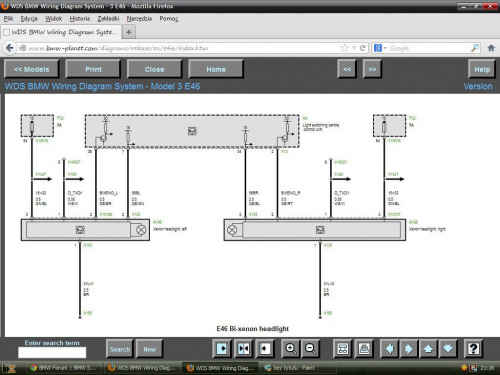500x375 pixels.
Task: Click the Close button in WDS header
Action: 155,69
